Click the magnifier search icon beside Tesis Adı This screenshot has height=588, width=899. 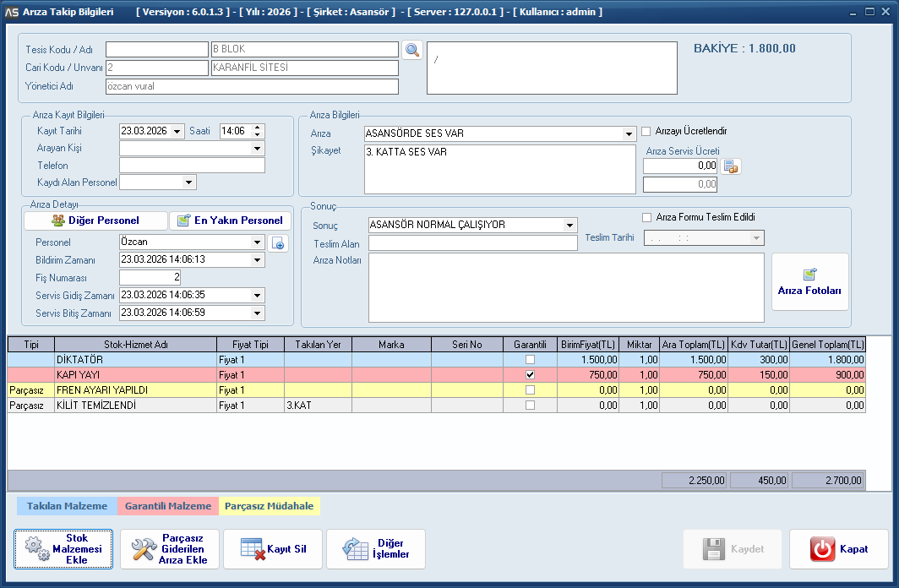(411, 50)
